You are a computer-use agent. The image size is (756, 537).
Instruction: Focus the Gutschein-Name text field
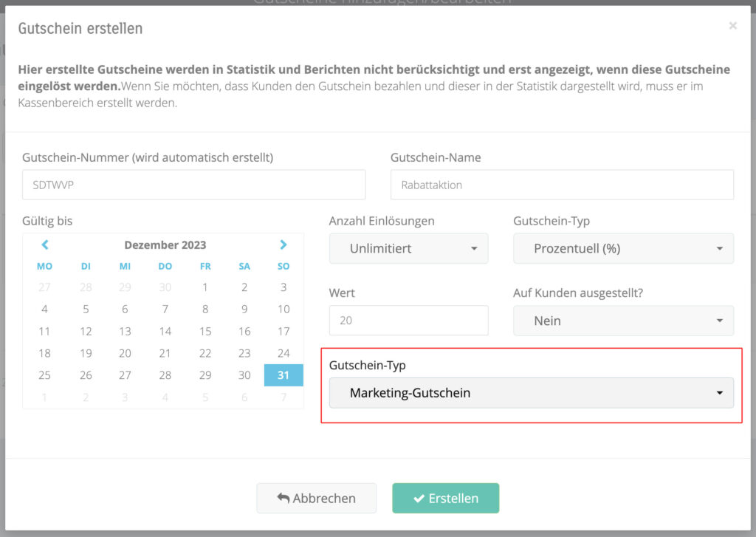pos(561,185)
